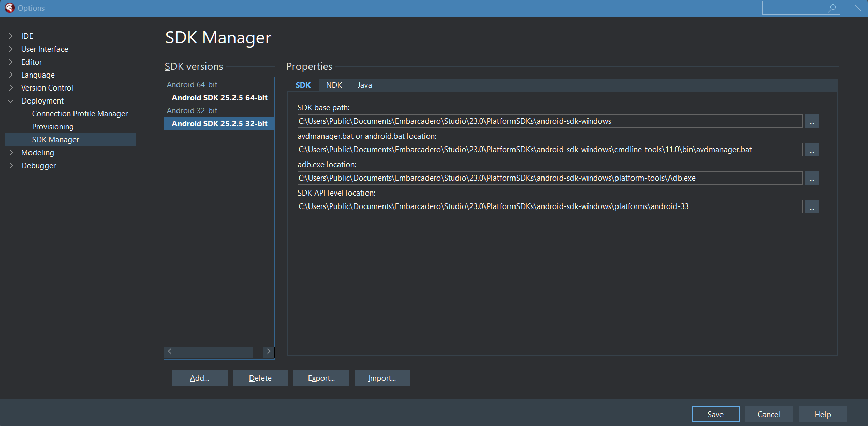The width and height of the screenshot is (868, 428).
Task: Click the SDK base path input field
Action: pos(550,121)
